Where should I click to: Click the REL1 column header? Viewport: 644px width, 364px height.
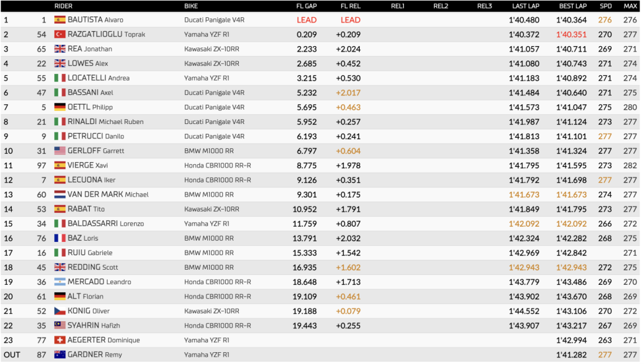pos(398,6)
